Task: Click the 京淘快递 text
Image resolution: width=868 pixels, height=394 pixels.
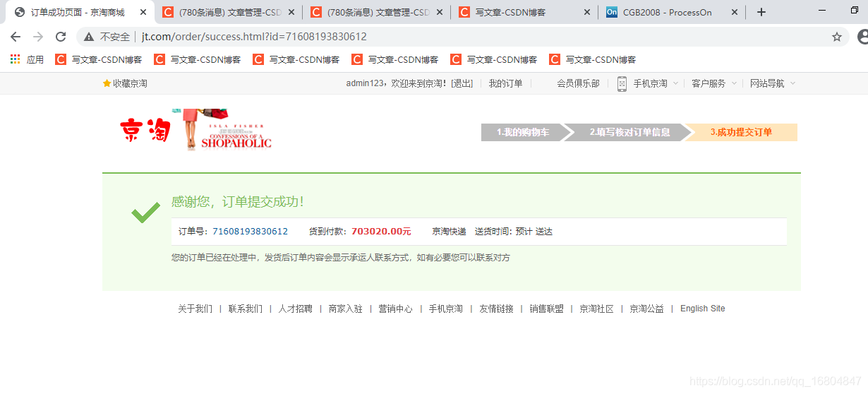Action: tap(450, 232)
